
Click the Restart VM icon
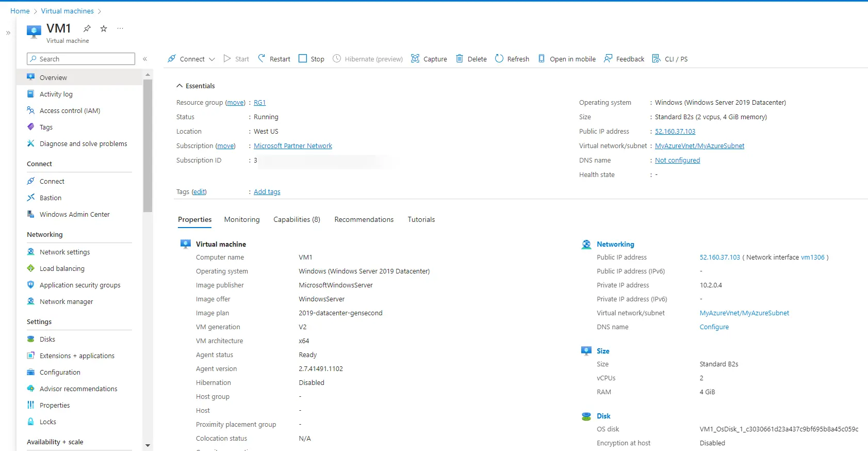tap(261, 59)
